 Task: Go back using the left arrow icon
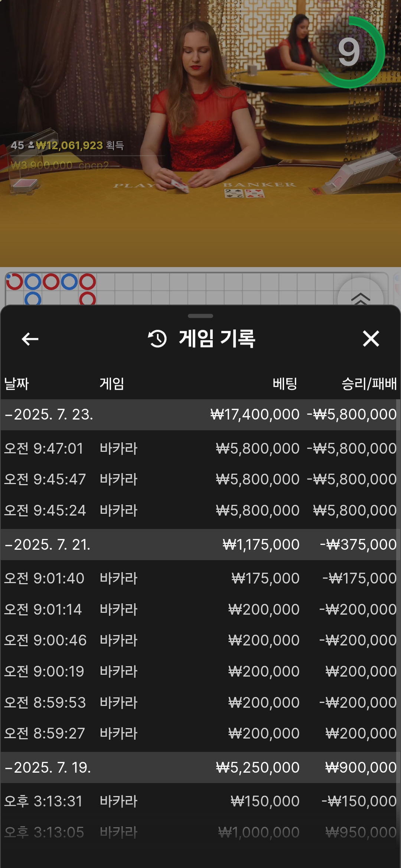pos(30,339)
